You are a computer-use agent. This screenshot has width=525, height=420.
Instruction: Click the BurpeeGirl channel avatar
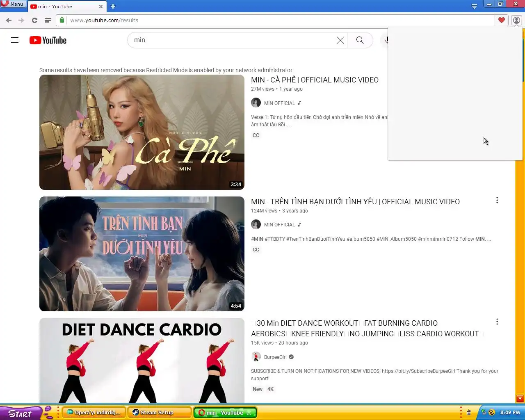pyautogui.click(x=256, y=357)
